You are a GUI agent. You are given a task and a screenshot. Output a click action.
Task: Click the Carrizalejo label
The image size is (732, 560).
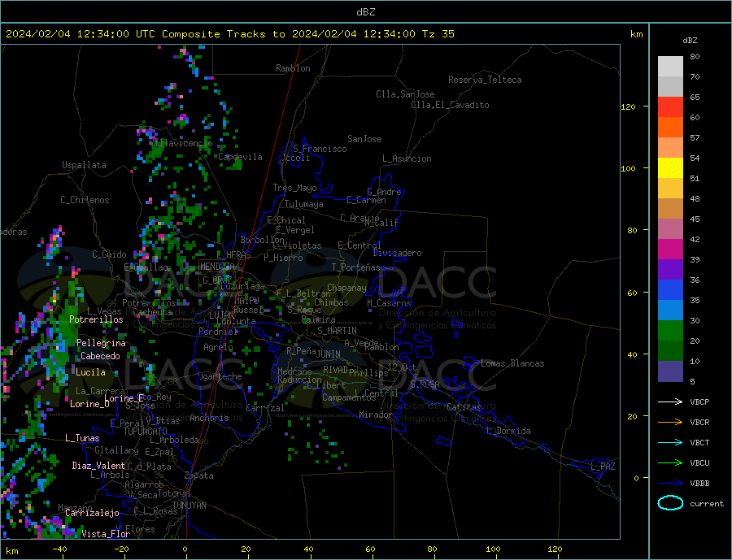pyautogui.click(x=92, y=514)
